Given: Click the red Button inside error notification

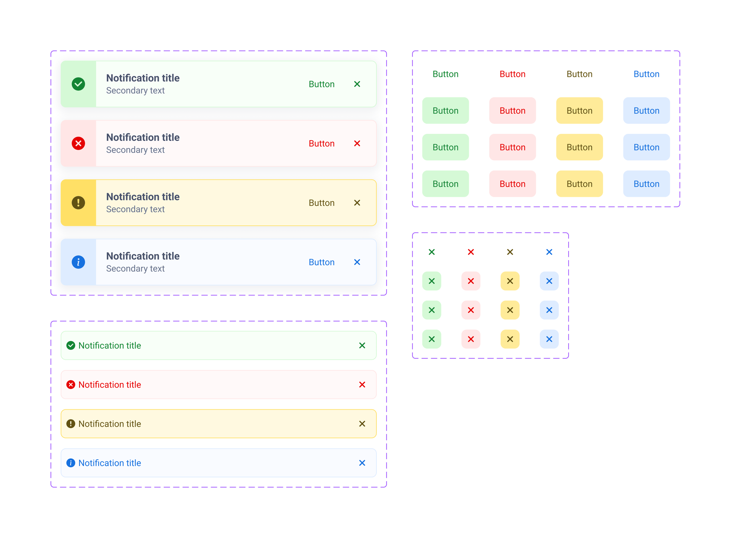Looking at the screenshot, I should 321,144.
